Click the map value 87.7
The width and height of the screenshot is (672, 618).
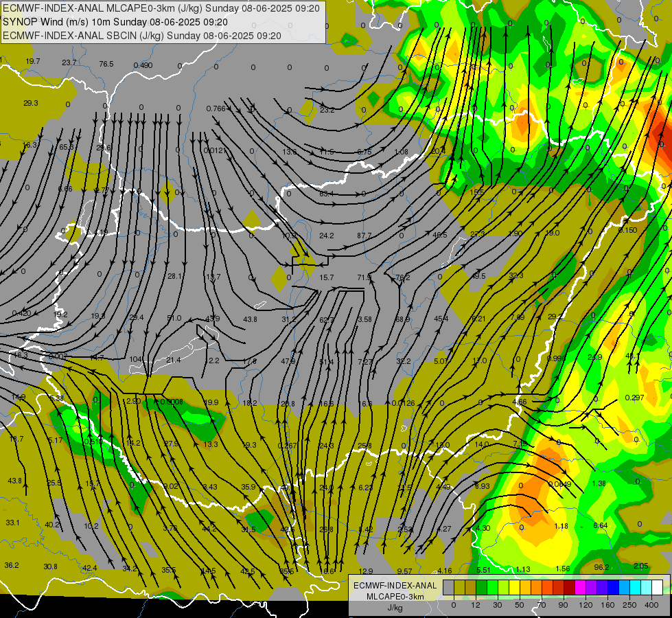(x=364, y=236)
